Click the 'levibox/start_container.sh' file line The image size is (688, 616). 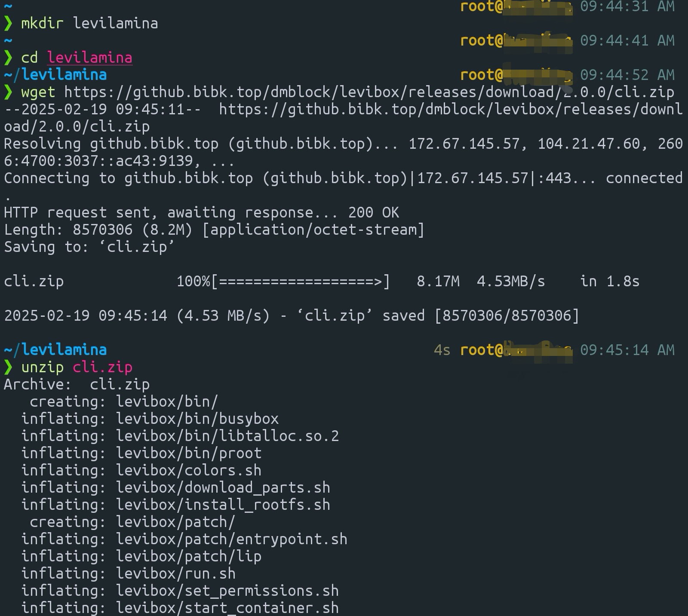180,608
